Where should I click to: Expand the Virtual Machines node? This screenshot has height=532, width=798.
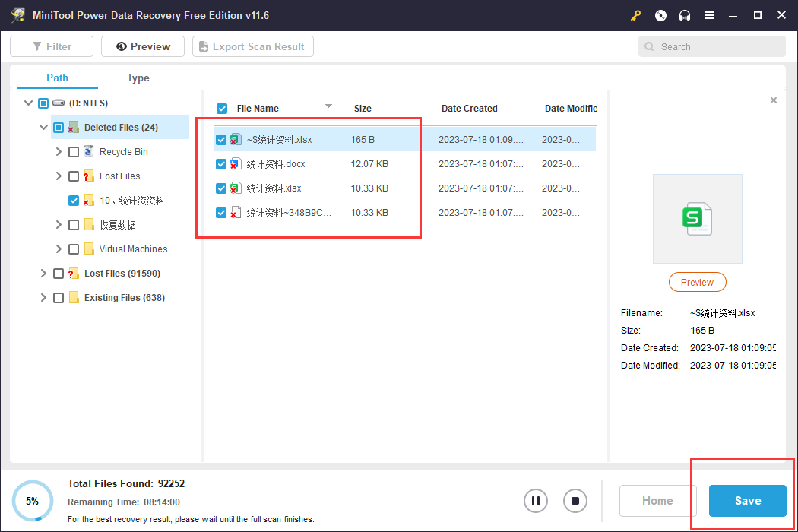click(59, 249)
